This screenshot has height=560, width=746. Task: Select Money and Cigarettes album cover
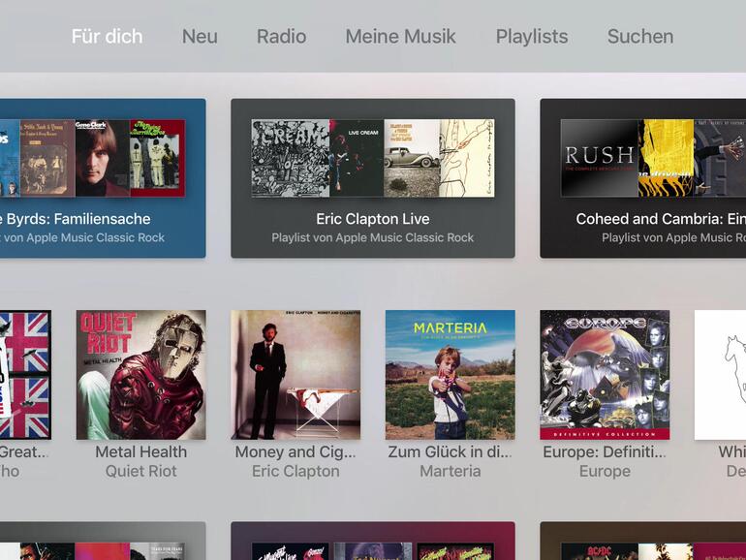pyautogui.click(x=295, y=375)
